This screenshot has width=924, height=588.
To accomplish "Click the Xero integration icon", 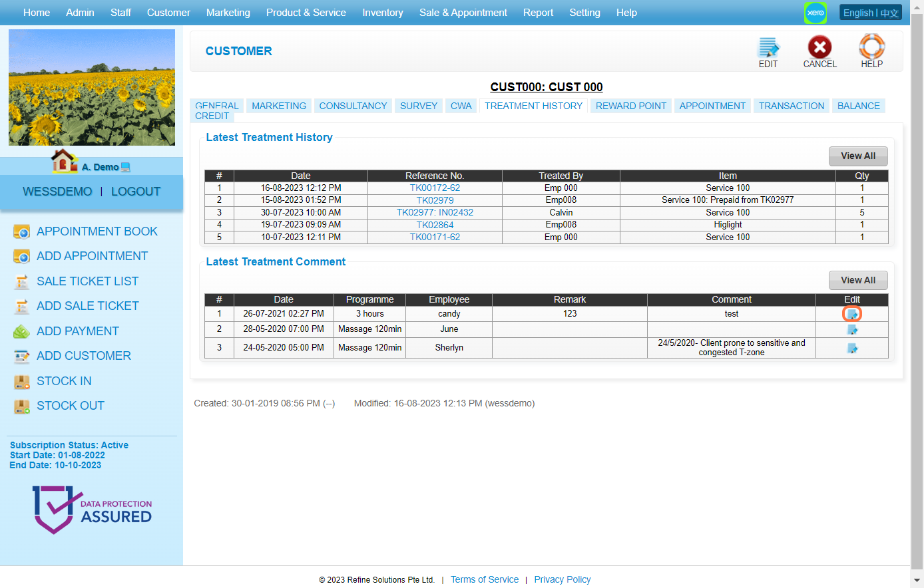I will coord(815,13).
